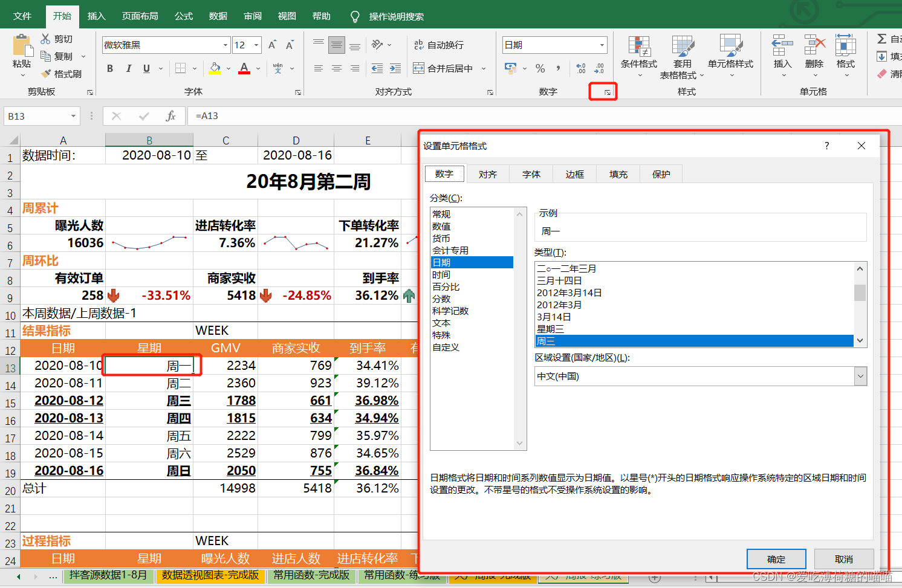Click the decrease decimal places icon
Viewport: 902px width, 588px height.
[x=599, y=68]
